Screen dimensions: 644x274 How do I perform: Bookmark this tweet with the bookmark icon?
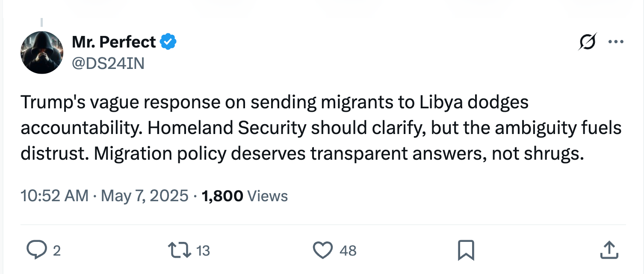click(466, 250)
